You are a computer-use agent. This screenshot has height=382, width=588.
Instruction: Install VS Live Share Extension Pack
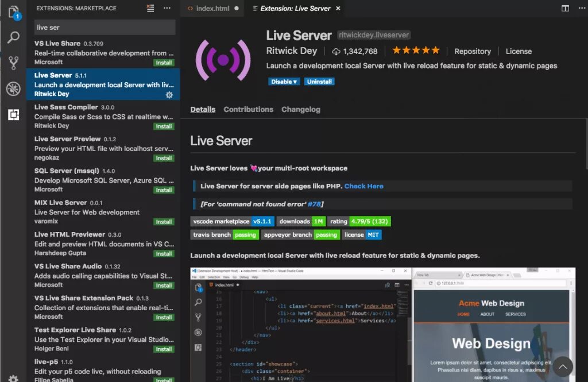coord(164,318)
